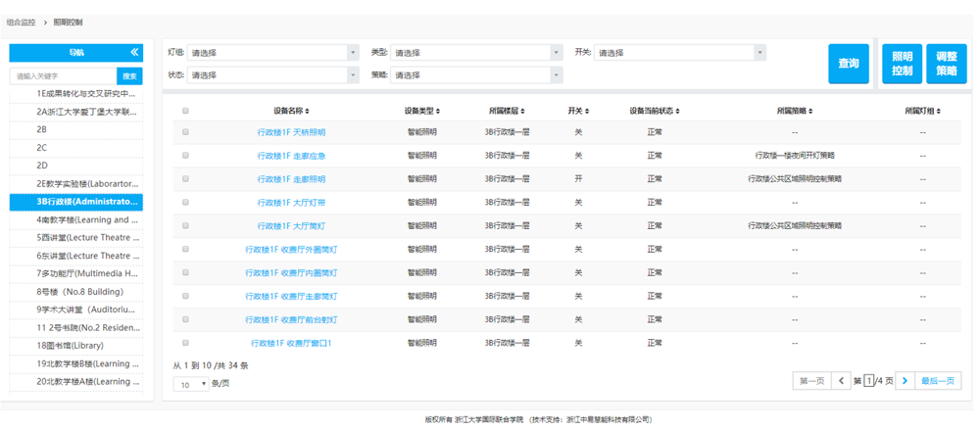Go to previous page arrow
The height and width of the screenshot is (430, 980).
click(841, 381)
